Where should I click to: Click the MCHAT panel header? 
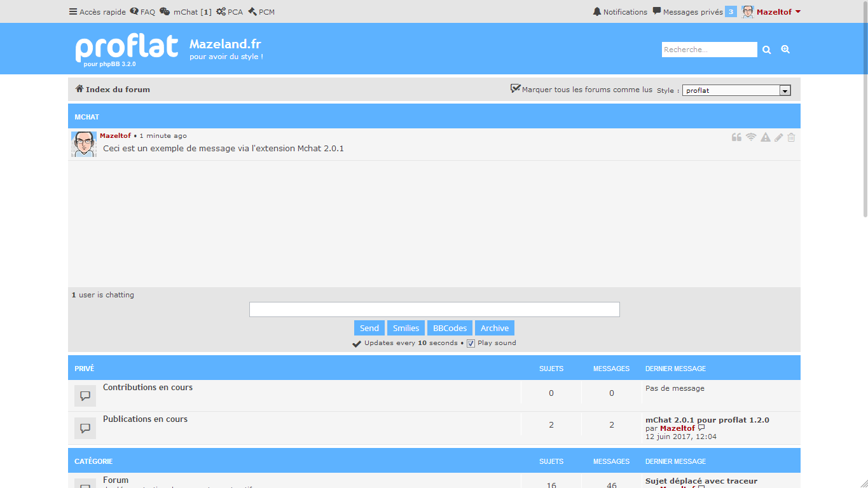tap(434, 116)
